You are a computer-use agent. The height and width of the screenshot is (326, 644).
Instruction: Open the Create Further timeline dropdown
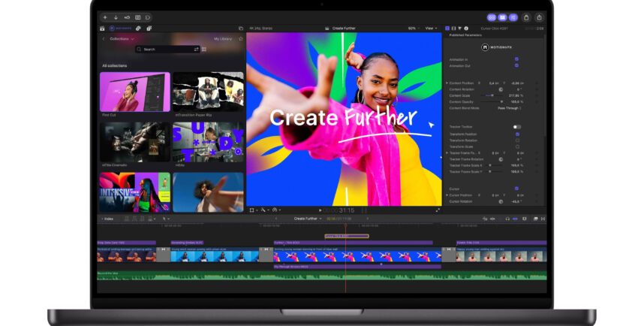click(x=308, y=219)
